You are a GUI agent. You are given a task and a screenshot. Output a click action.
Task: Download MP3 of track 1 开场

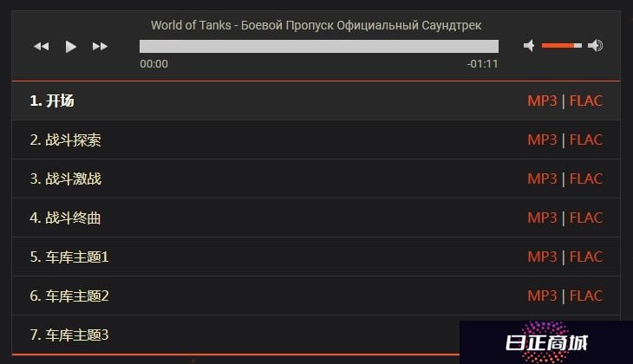[542, 101]
